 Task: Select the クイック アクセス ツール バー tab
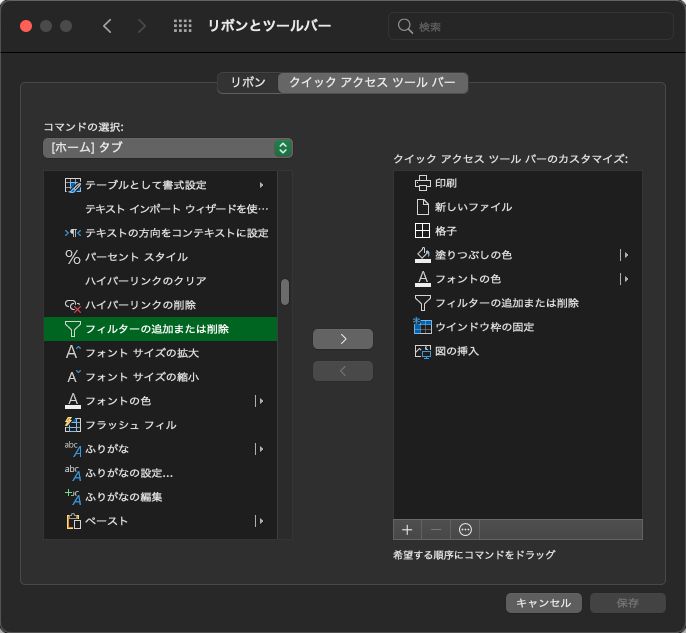point(372,83)
